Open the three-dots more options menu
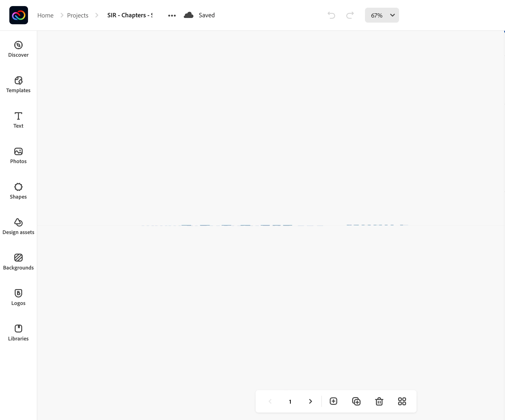 [x=172, y=15]
